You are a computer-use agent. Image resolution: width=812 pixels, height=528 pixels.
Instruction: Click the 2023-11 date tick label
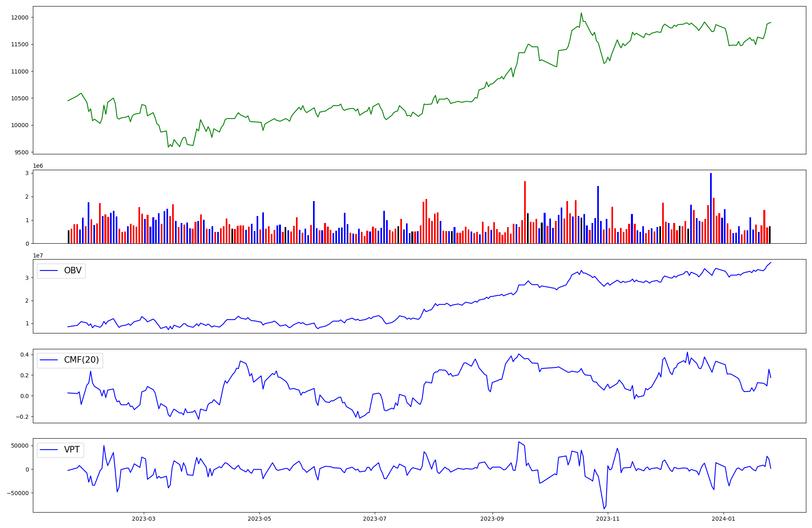(608, 519)
